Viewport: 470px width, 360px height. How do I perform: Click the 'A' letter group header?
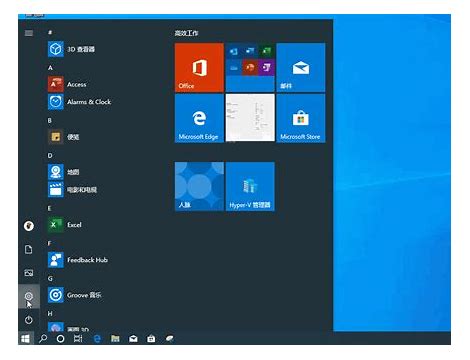(x=50, y=68)
